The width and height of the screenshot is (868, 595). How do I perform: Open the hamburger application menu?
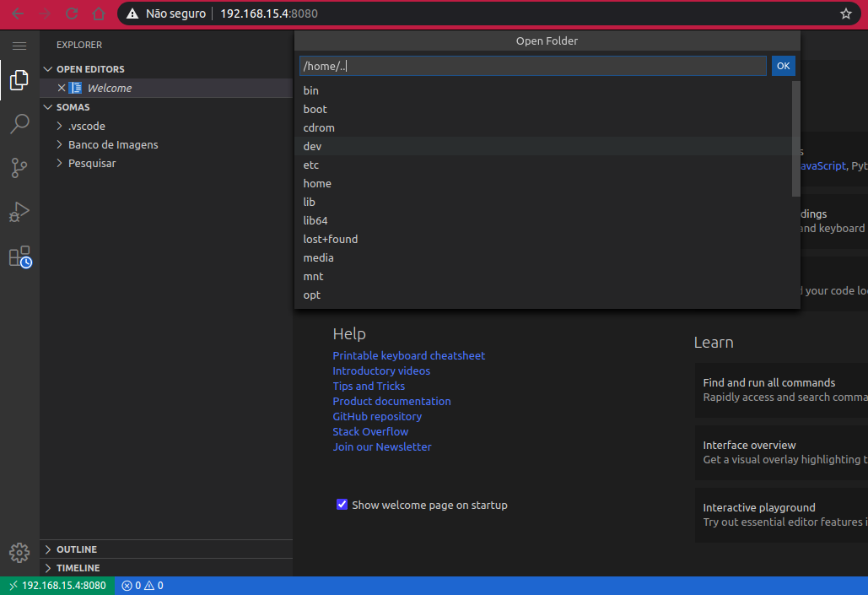pos(19,46)
